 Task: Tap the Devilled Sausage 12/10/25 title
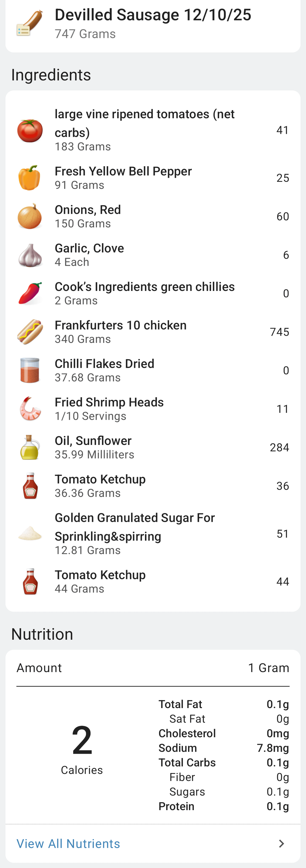click(x=153, y=15)
